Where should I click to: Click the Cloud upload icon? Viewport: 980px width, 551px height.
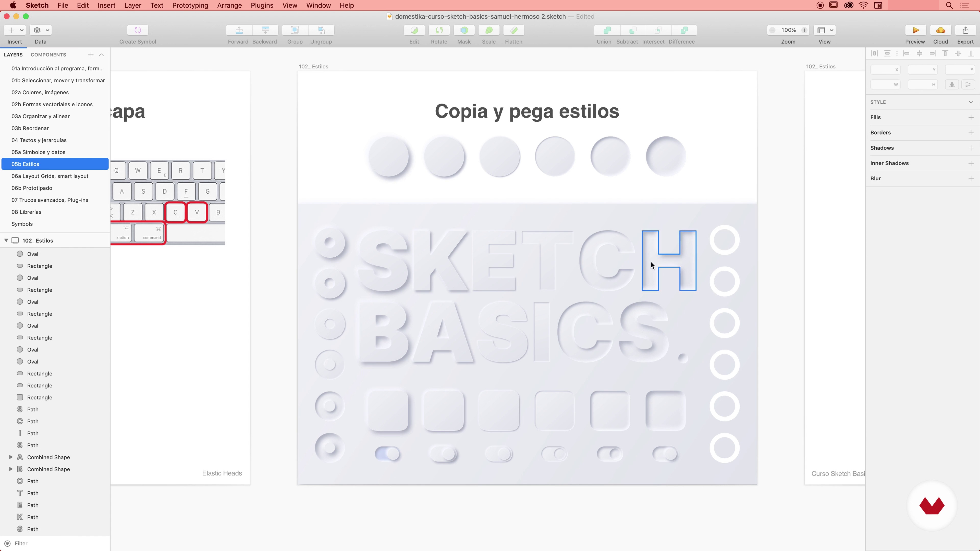tap(940, 30)
